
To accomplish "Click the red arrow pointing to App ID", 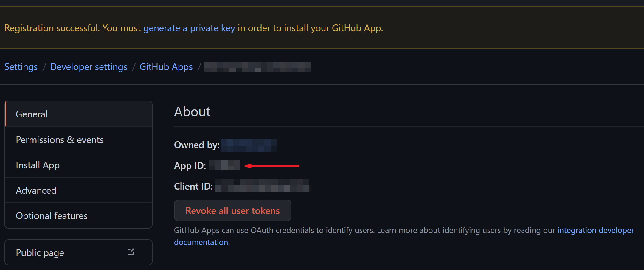I will [271, 166].
